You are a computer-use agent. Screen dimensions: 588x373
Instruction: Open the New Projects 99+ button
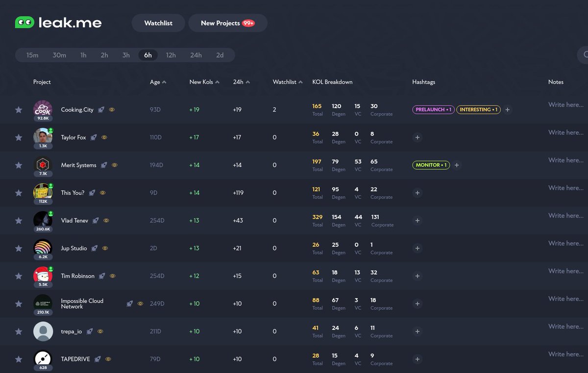[x=227, y=23]
